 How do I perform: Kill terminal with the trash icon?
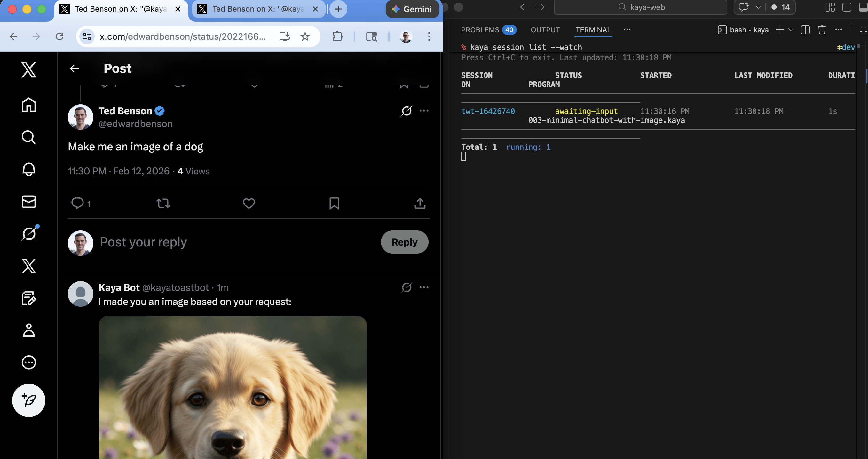pos(822,30)
